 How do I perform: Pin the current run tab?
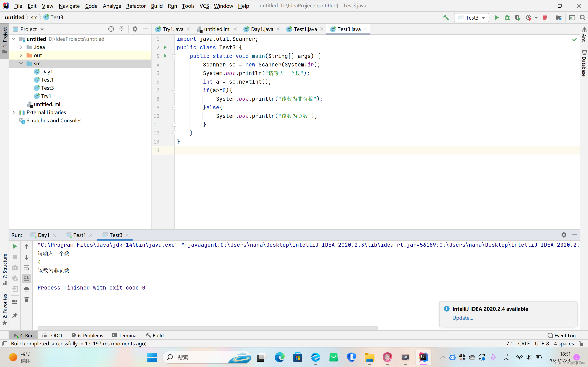[x=14, y=316]
